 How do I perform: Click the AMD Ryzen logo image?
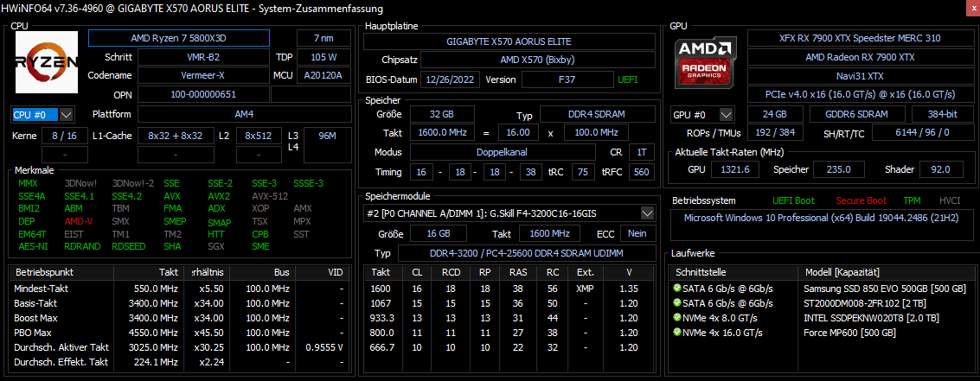pos(47,62)
